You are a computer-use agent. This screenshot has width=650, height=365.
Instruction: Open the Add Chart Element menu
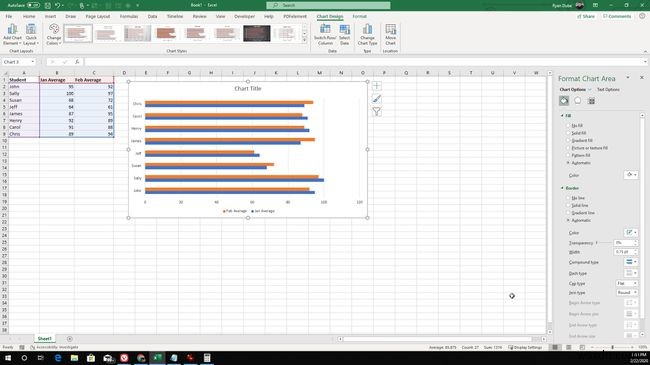[12, 34]
